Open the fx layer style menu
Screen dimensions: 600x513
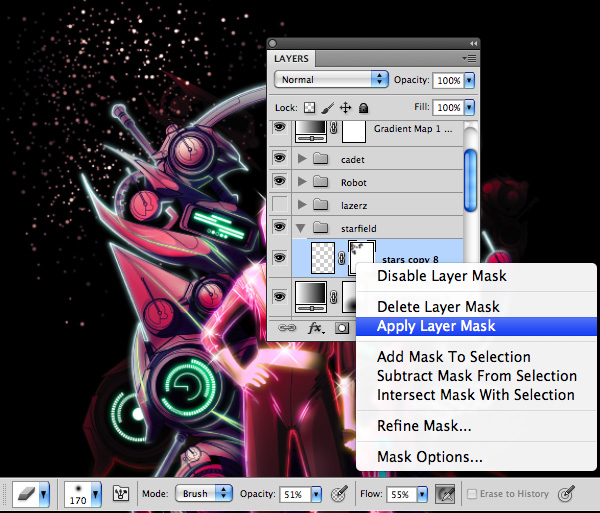(316, 328)
